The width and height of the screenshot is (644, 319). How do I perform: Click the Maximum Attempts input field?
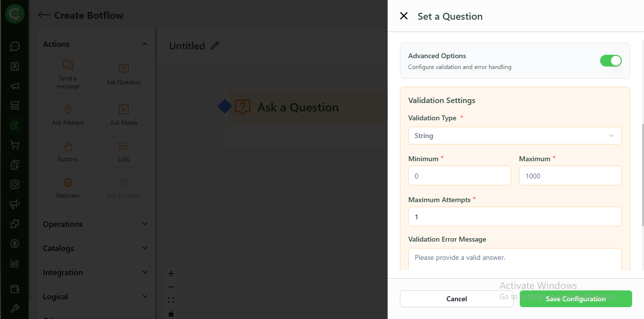click(515, 216)
